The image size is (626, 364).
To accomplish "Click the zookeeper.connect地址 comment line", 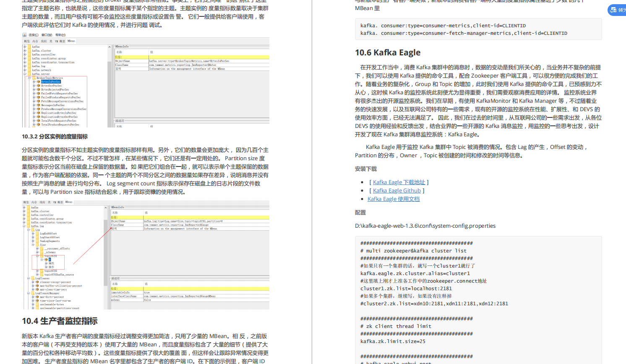I will pos(423,281).
